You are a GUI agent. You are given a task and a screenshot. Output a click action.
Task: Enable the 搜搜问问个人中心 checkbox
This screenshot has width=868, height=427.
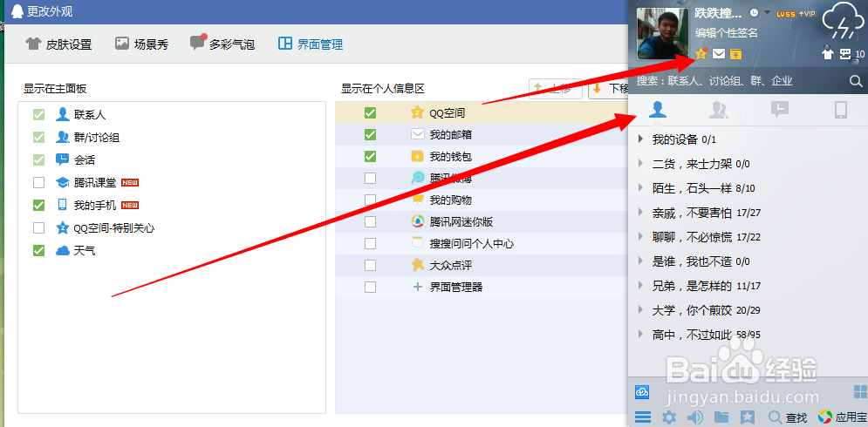[x=371, y=243]
